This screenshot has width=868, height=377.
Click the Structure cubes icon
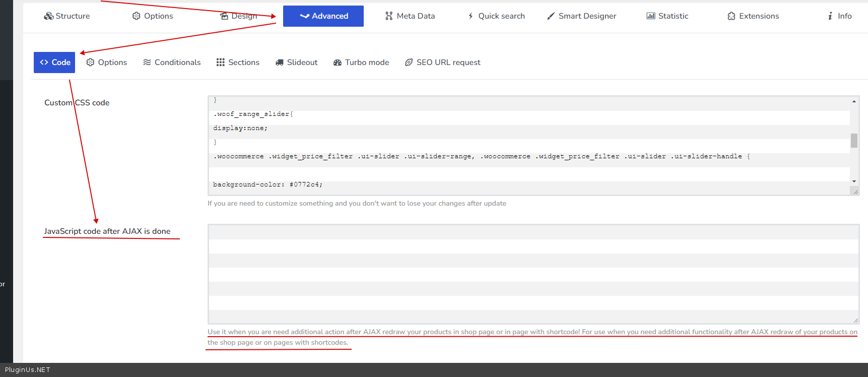point(48,16)
